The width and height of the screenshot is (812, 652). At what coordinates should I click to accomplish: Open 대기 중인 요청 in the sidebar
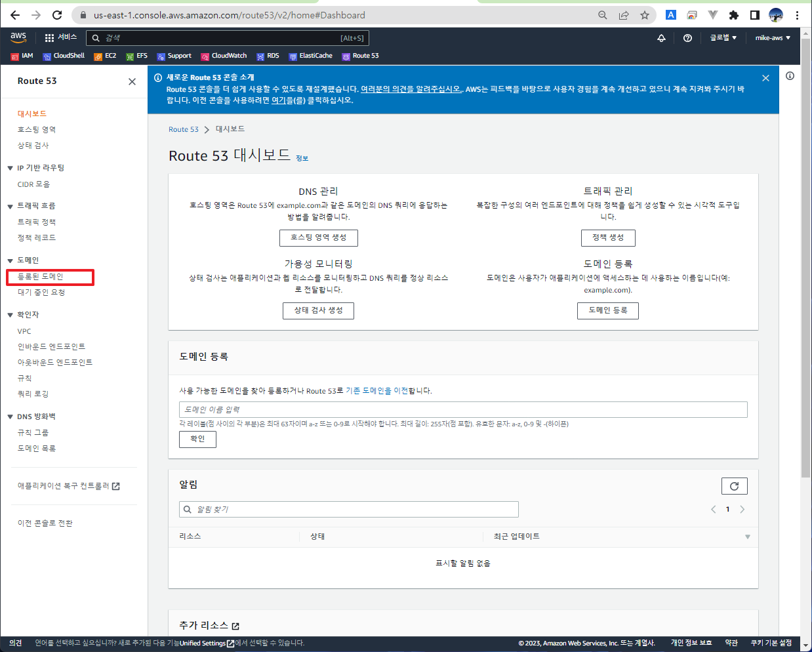click(x=41, y=293)
